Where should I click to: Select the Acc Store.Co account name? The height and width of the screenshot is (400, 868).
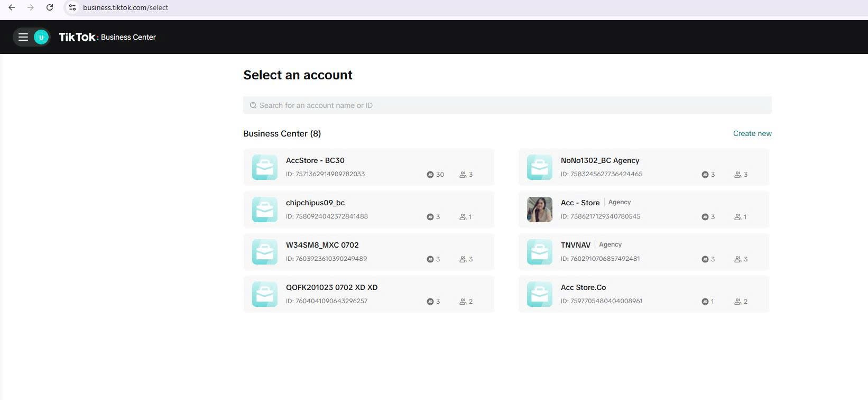click(584, 287)
